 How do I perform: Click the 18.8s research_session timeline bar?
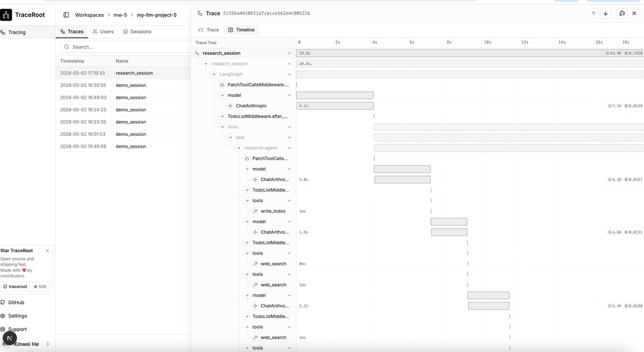(470, 53)
